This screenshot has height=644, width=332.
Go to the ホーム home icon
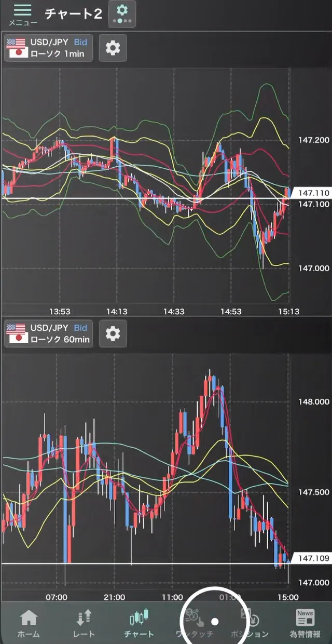28,623
